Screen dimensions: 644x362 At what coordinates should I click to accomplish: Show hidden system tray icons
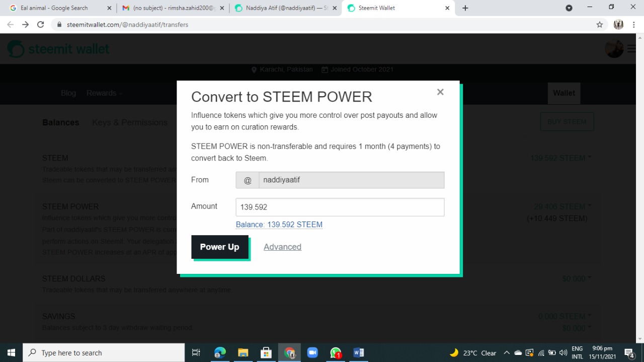coord(507,352)
